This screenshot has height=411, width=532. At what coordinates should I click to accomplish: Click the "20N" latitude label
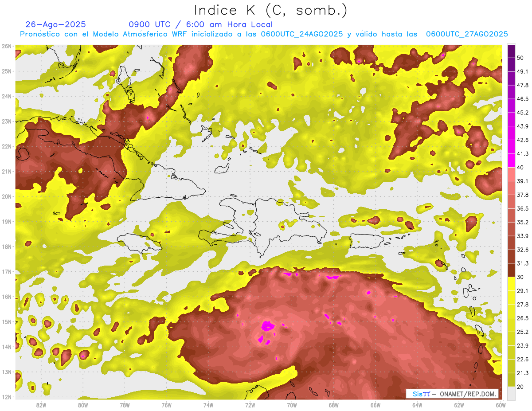7,196
